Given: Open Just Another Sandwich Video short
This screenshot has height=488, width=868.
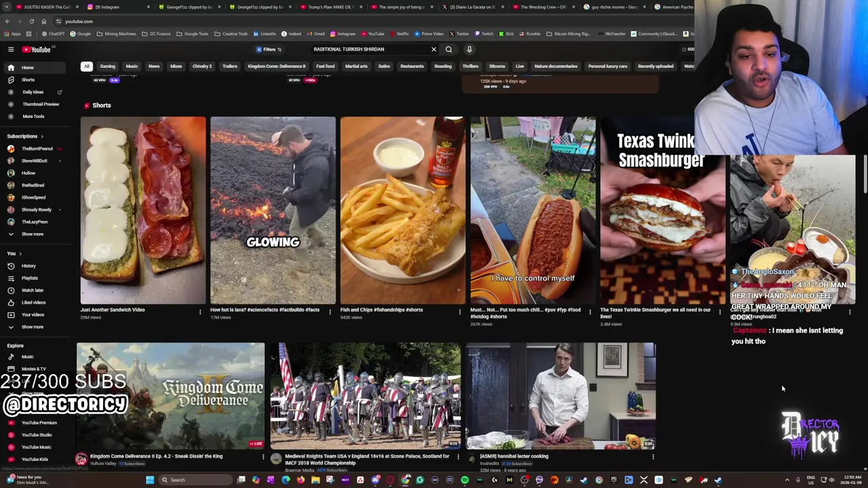Looking at the screenshot, I should click(143, 210).
